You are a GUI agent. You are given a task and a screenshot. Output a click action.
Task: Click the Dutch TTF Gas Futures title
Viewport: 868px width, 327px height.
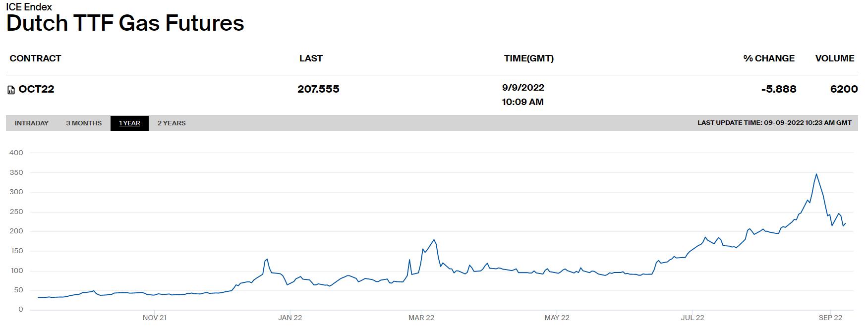click(x=125, y=23)
